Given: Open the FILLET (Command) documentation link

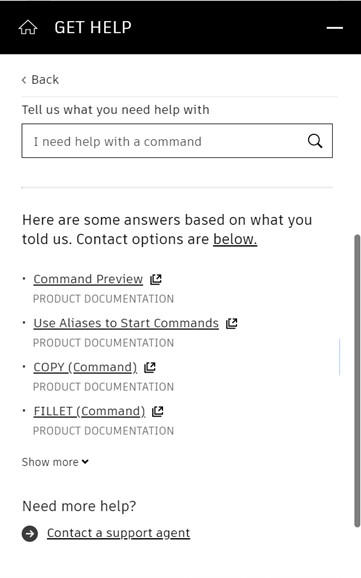Looking at the screenshot, I should tap(89, 411).
